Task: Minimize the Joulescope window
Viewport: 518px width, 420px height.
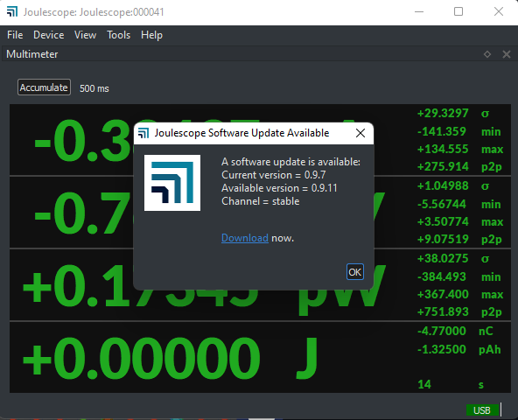Action: (x=419, y=12)
